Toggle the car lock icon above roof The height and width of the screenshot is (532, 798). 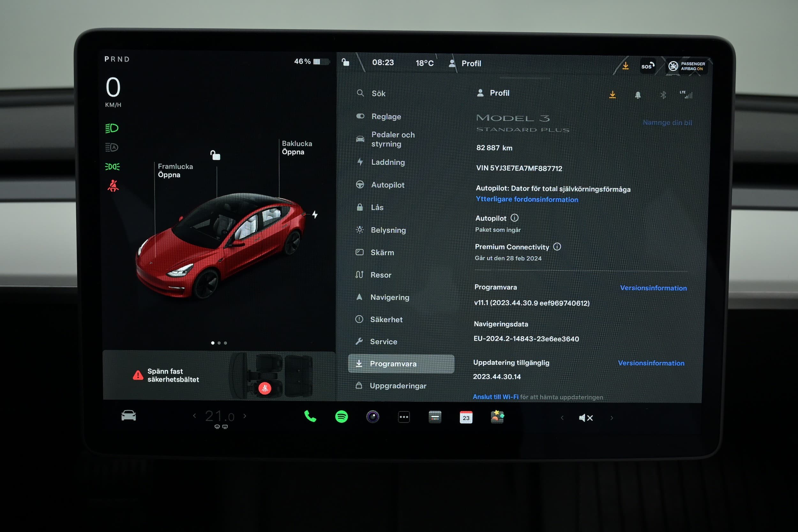pyautogui.click(x=215, y=155)
